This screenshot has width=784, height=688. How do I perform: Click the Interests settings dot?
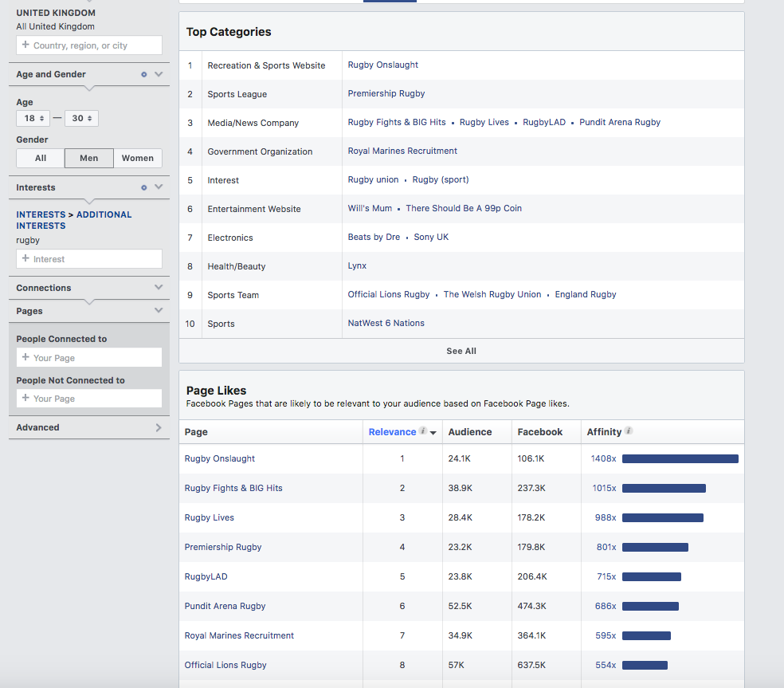(x=144, y=187)
